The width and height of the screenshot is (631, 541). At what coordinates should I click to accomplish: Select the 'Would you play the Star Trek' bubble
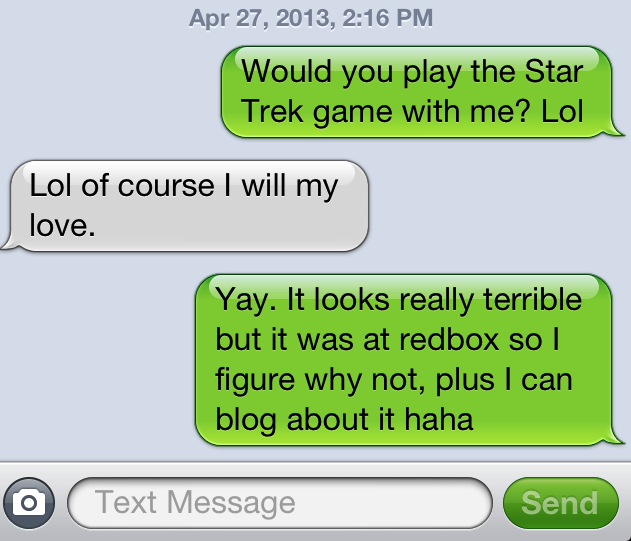click(419, 92)
